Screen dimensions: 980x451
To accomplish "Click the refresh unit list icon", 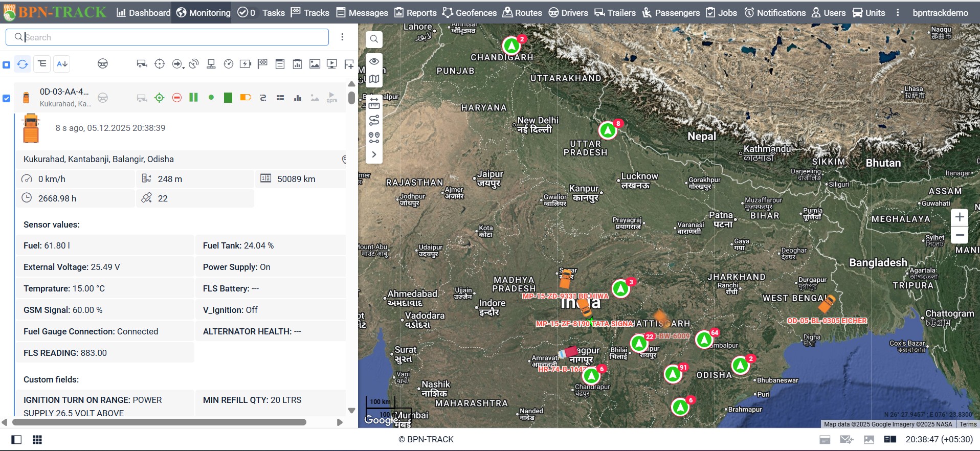I will 23,64.
